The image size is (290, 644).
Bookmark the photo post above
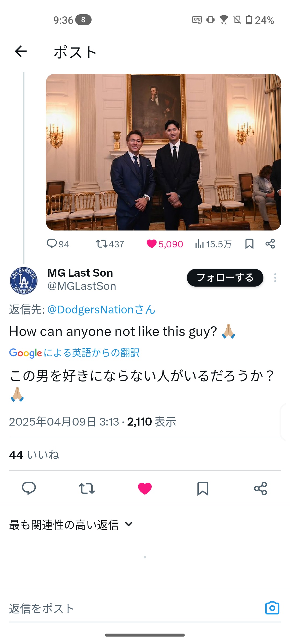tap(249, 244)
